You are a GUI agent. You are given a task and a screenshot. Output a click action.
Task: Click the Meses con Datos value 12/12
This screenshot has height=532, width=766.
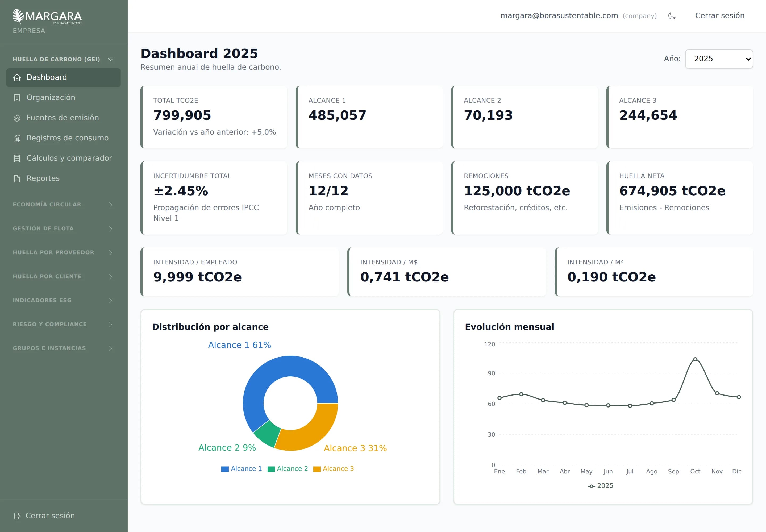[x=328, y=191]
